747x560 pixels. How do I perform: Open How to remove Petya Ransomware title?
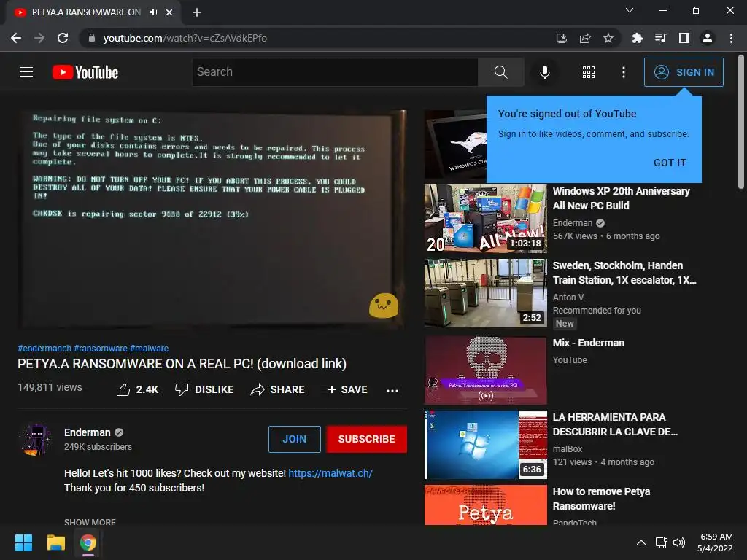pyautogui.click(x=601, y=499)
